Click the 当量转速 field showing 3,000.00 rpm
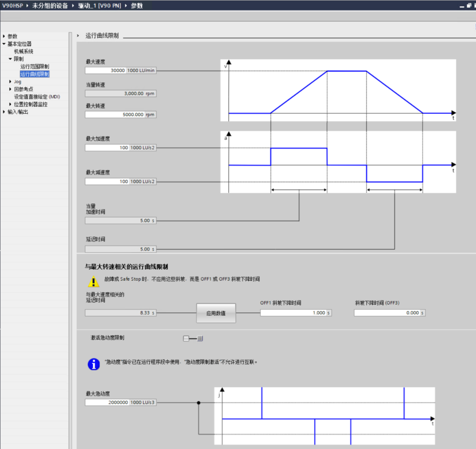The width and height of the screenshot is (476, 449). tap(120, 94)
